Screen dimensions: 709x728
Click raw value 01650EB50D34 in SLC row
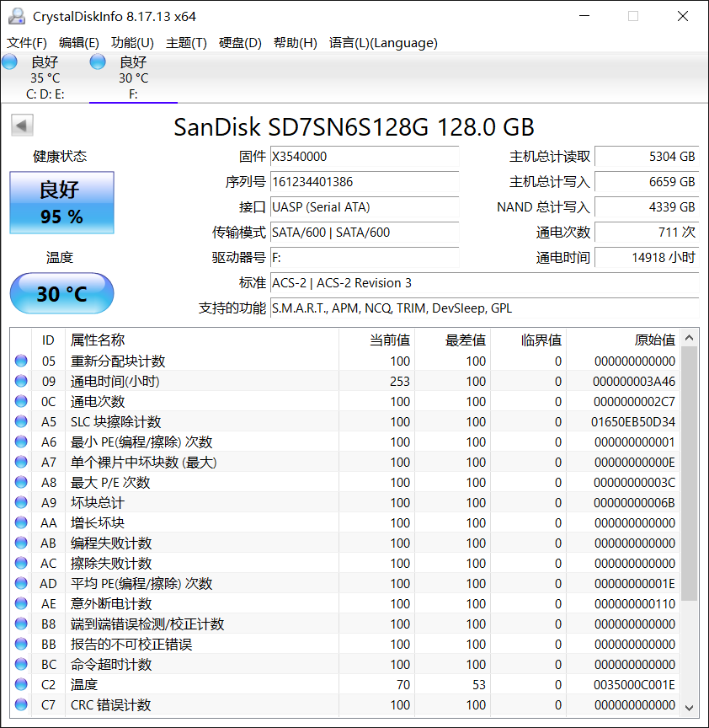click(x=633, y=421)
